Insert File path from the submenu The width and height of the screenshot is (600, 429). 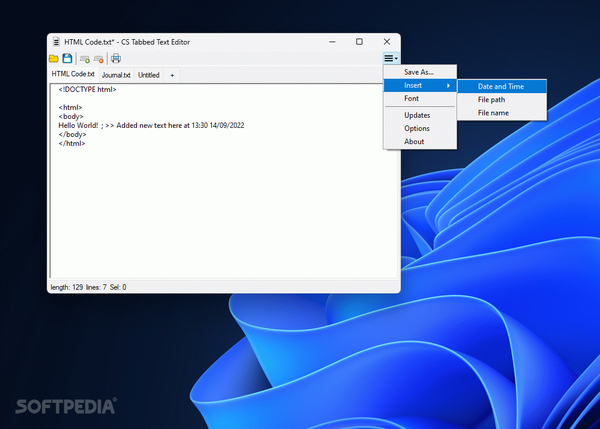coord(502,100)
